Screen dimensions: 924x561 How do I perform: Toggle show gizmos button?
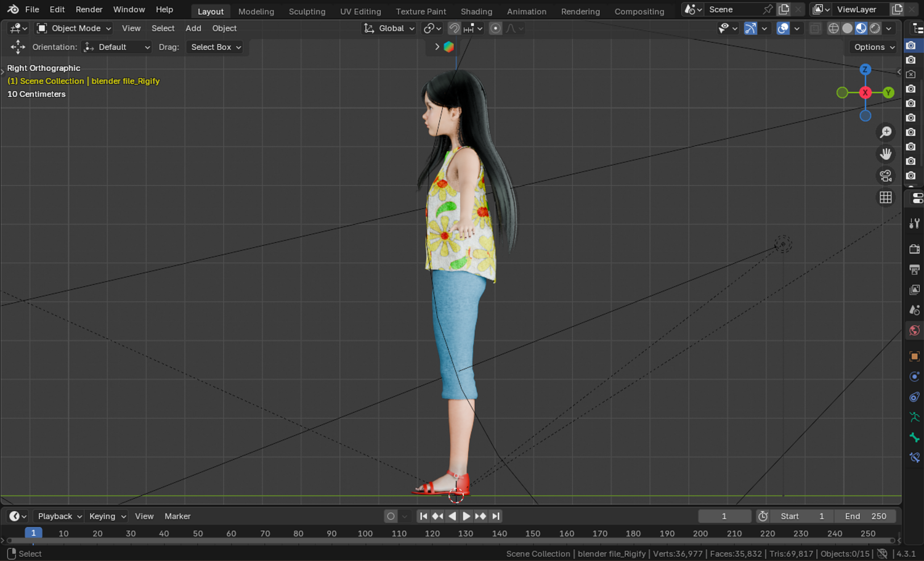click(750, 28)
